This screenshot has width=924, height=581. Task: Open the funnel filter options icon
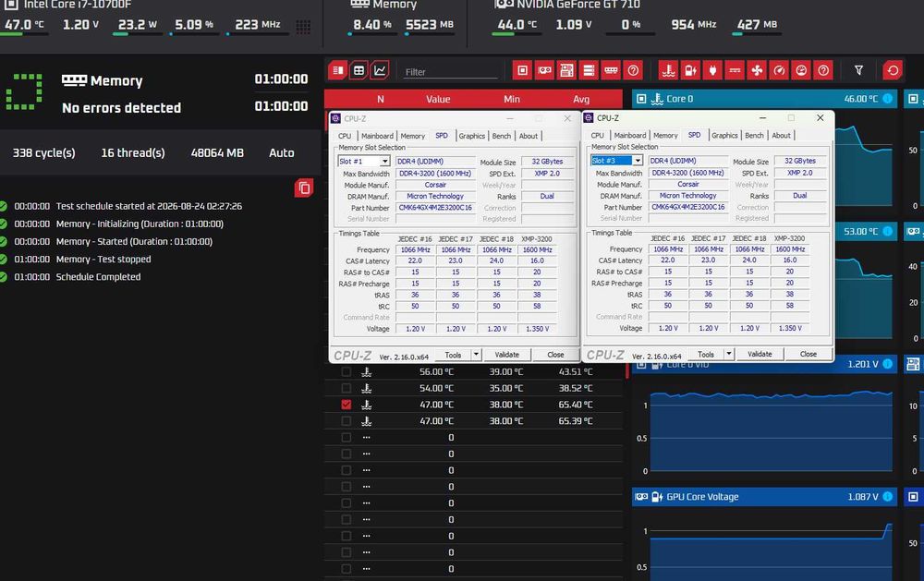[x=858, y=71]
